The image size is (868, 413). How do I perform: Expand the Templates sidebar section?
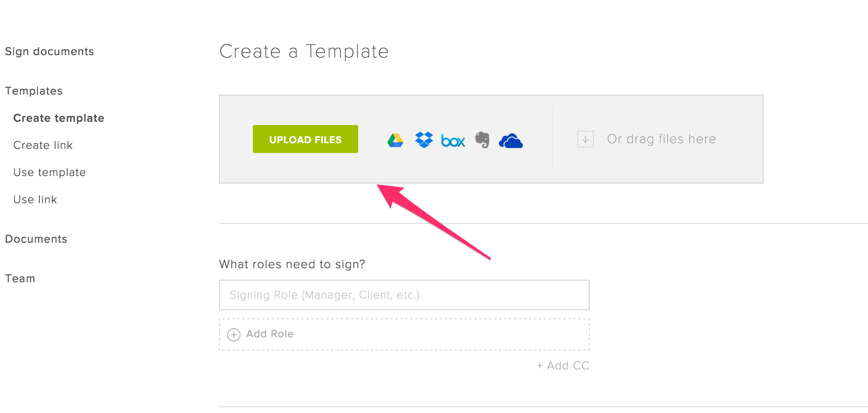[x=34, y=91]
